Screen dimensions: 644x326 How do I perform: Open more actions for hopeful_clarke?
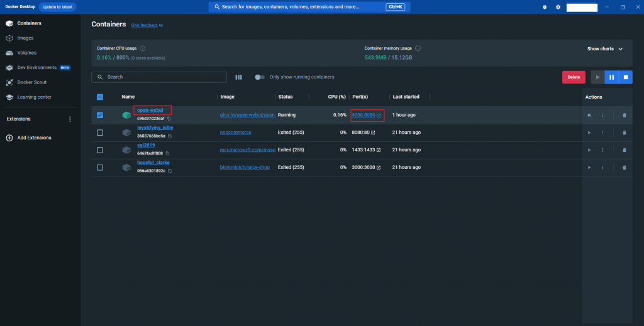coord(602,168)
